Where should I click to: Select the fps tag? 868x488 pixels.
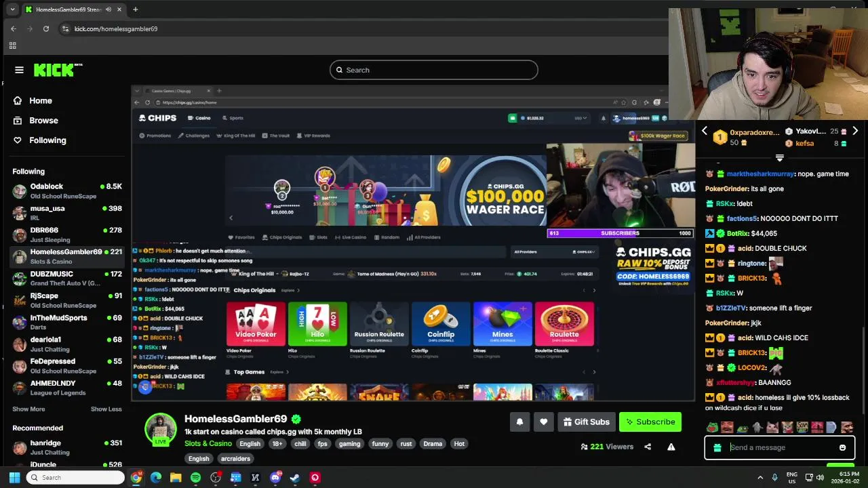(x=323, y=444)
